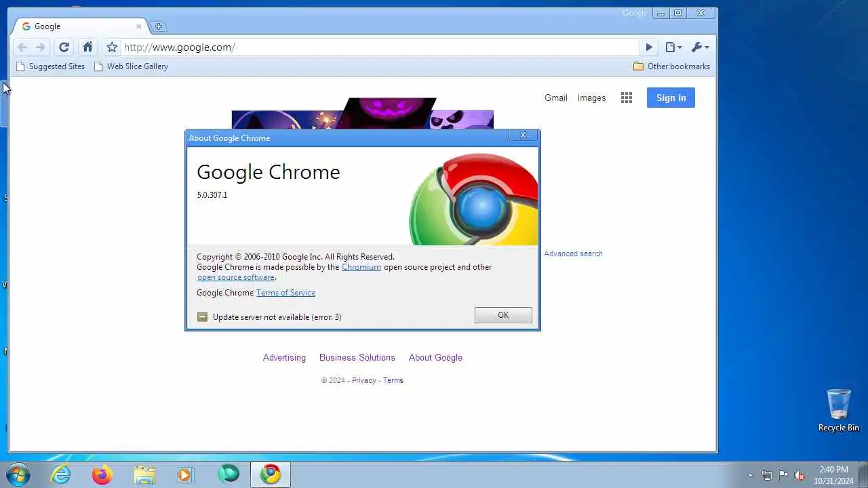868x488 pixels.
Task: Open the wrench Tools menu
Action: point(700,47)
